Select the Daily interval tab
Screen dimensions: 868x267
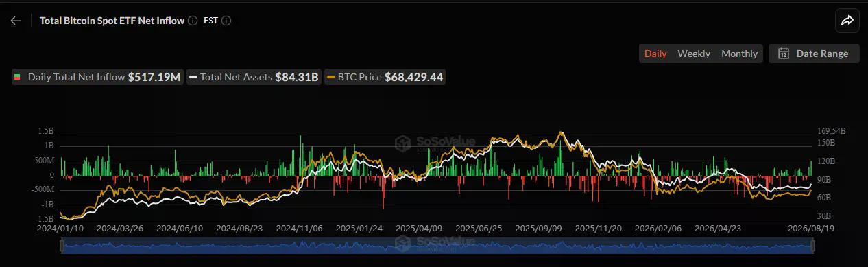[655, 54]
